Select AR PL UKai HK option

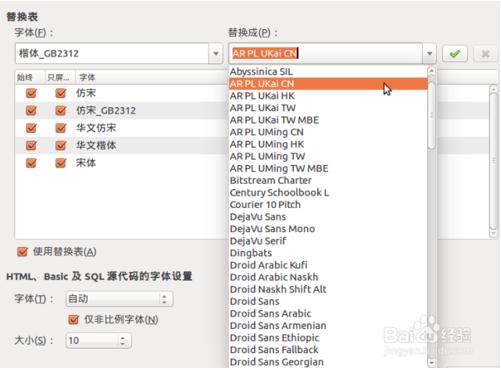tap(328, 96)
